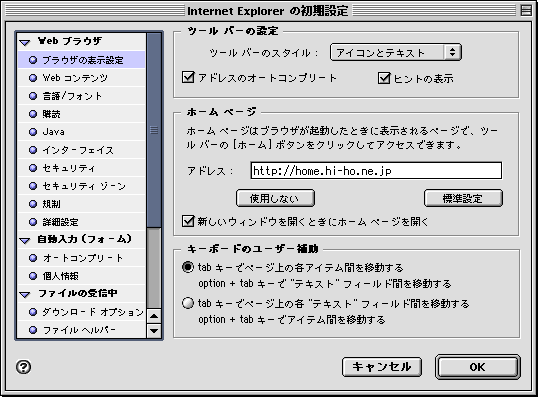
Task: Select Java preferences in the sidebar
Action: (x=82, y=132)
